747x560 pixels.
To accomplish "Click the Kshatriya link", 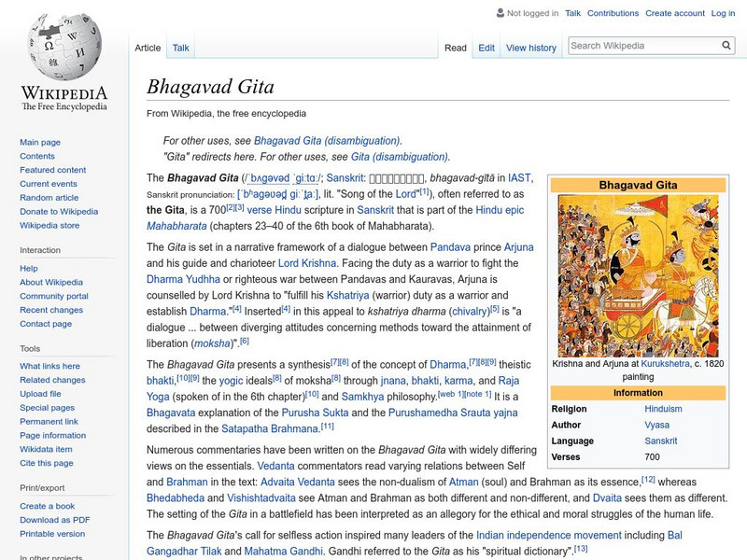I will click(x=347, y=295).
